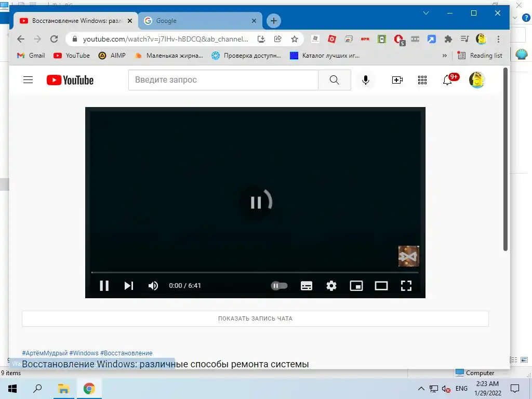Open the AIMP bookmark
The width and height of the screenshot is (532, 399).
click(x=112, y=56)
